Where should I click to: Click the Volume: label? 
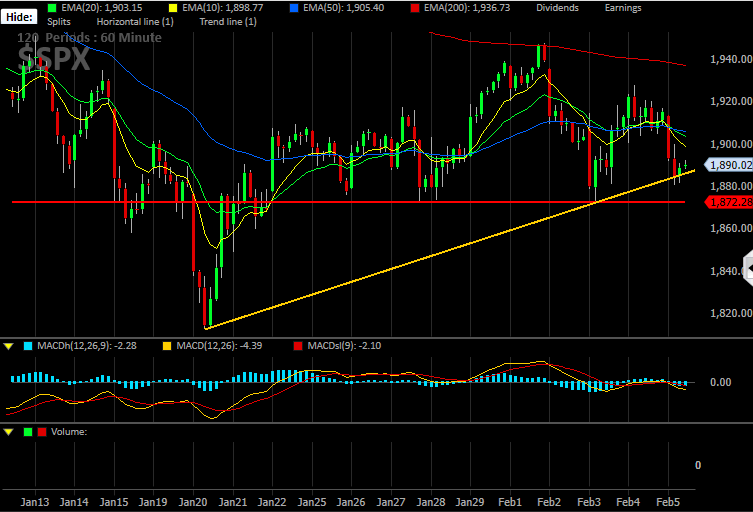click(x=69, y=432)
